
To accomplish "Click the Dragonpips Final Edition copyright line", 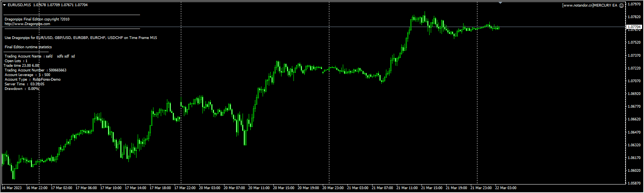I will click(37, 19).
